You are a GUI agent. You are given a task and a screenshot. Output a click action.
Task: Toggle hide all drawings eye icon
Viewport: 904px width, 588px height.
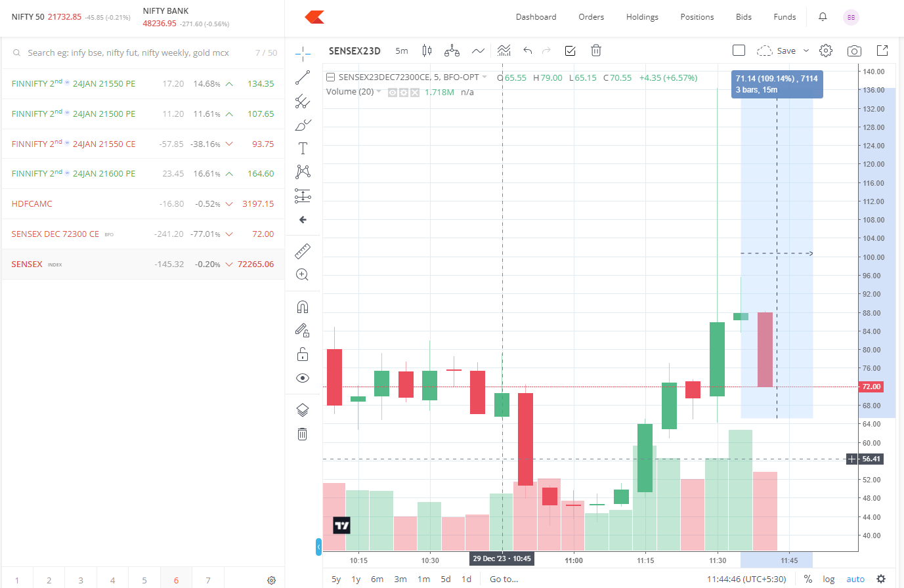(303, 378)
